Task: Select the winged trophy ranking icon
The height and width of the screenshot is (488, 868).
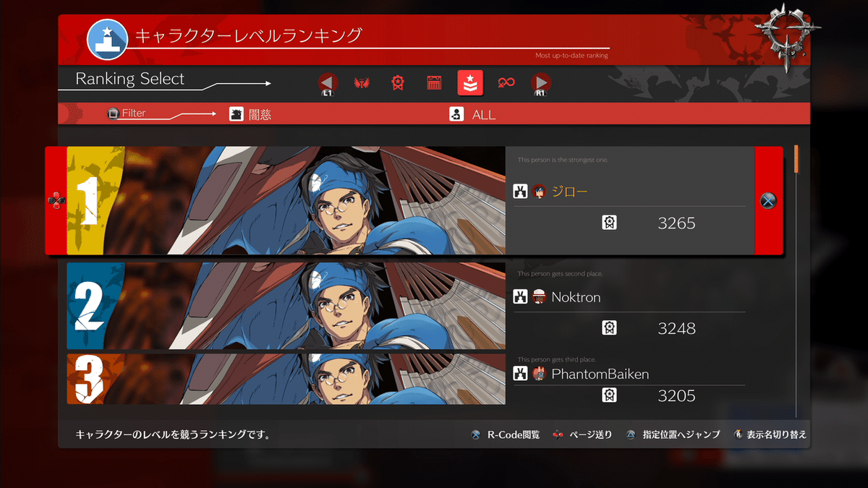Action: [362, 83]
